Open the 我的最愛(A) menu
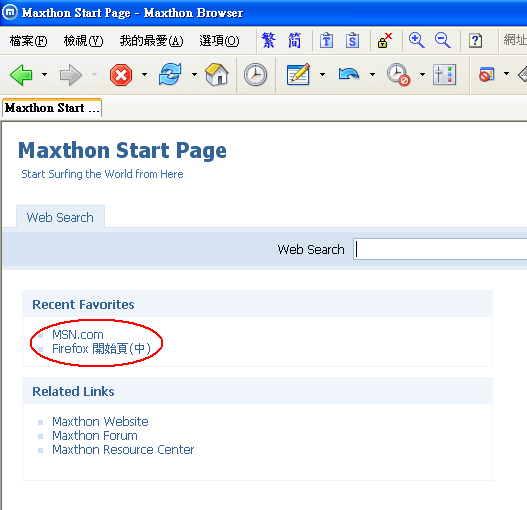 point(152,41)
